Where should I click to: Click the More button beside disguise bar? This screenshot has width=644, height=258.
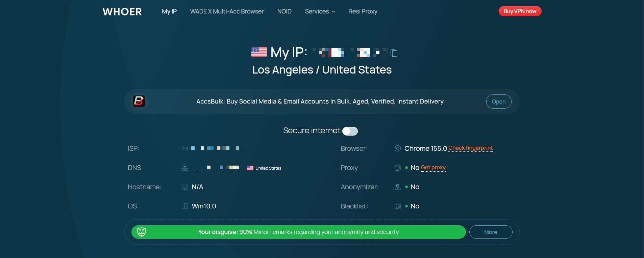(491, 232)
